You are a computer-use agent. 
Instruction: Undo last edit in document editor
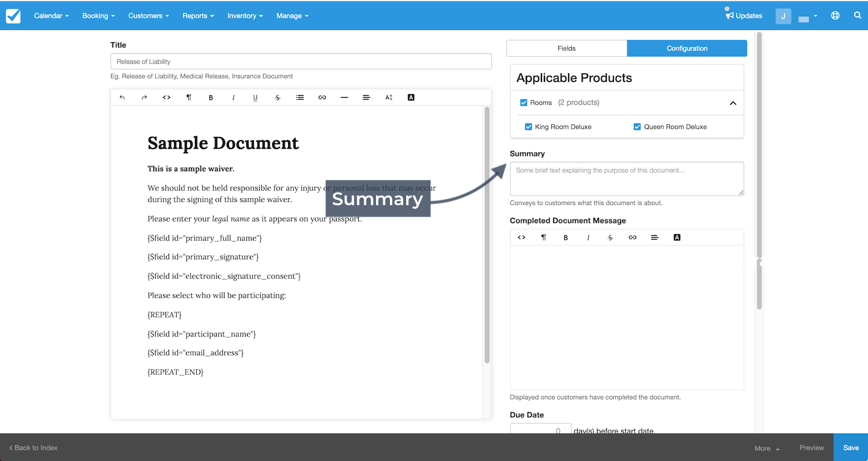122,97
